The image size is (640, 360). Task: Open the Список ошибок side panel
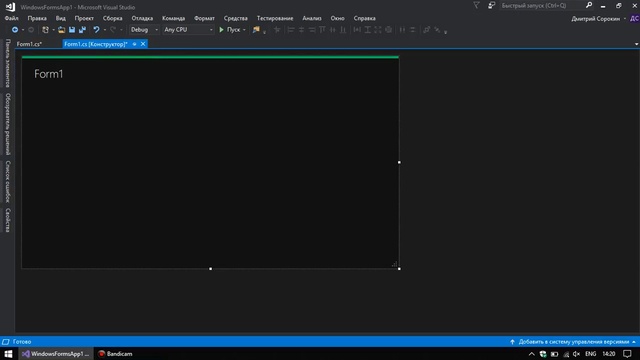click(7, 181)
